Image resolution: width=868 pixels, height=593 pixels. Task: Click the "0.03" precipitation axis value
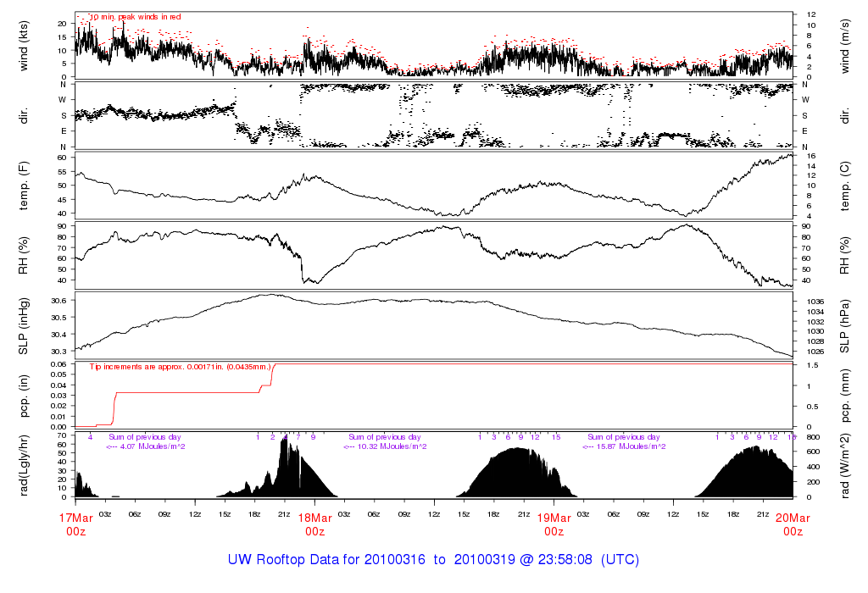[58, 396]
